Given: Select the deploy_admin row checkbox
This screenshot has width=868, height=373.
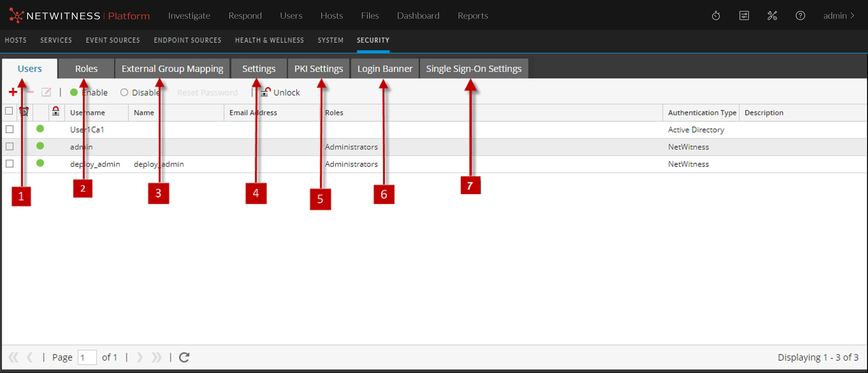Looking at the screenshot, I should pyautogui.click(x=10, y=164).
